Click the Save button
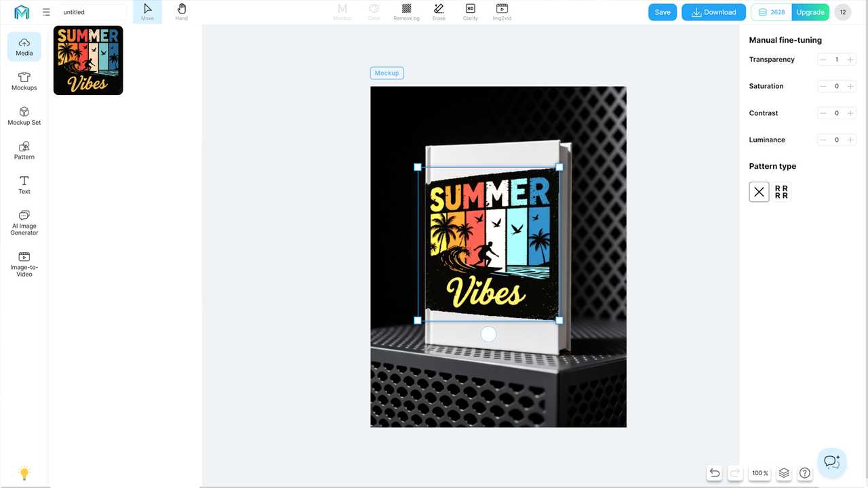 click(x=663, y=12)
